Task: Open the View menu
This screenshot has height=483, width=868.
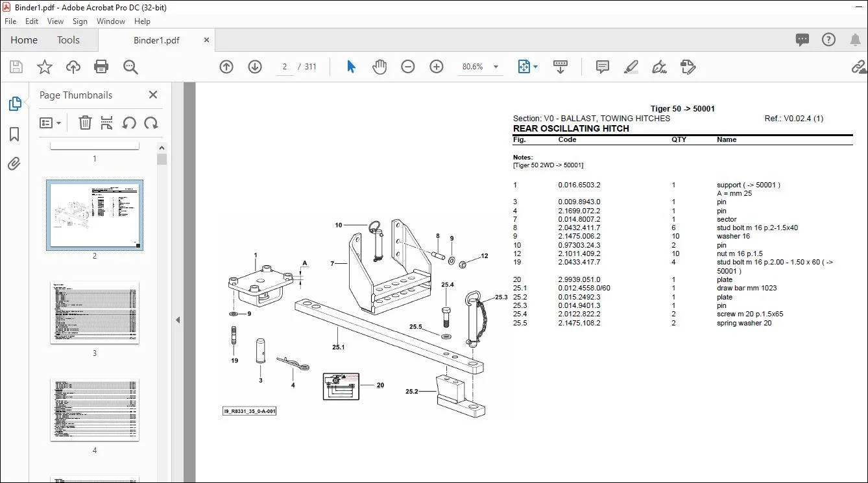Action: pos(56,21)
